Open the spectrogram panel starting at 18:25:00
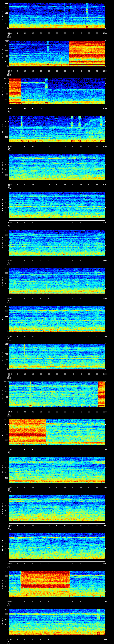This screenshot has height=644, width=114. (57, 432)
